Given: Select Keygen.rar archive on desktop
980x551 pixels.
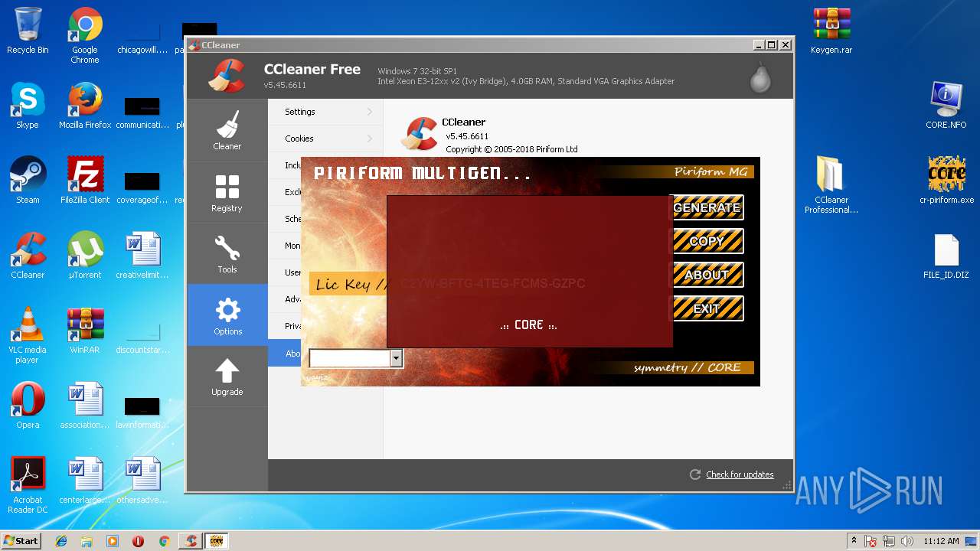Looking at the screenshot, I should 831,31.
